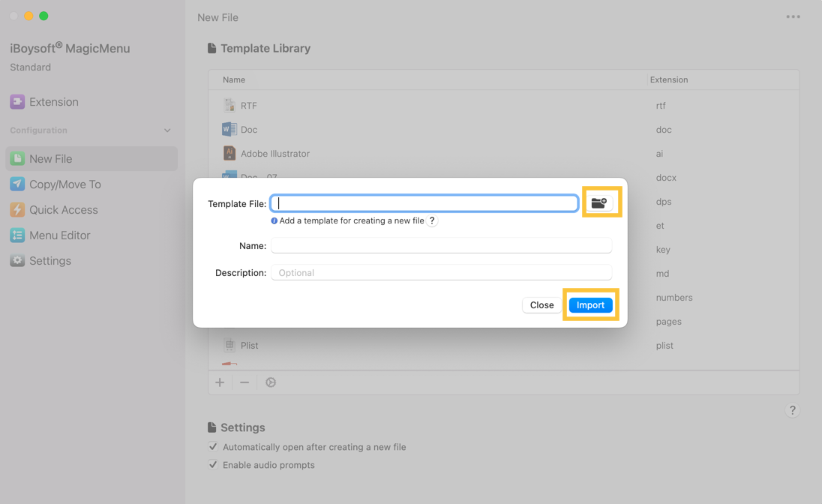This screenshot has width=822, height=504.
Task: Open Settings in the sidebar
Action: (49, 261)
